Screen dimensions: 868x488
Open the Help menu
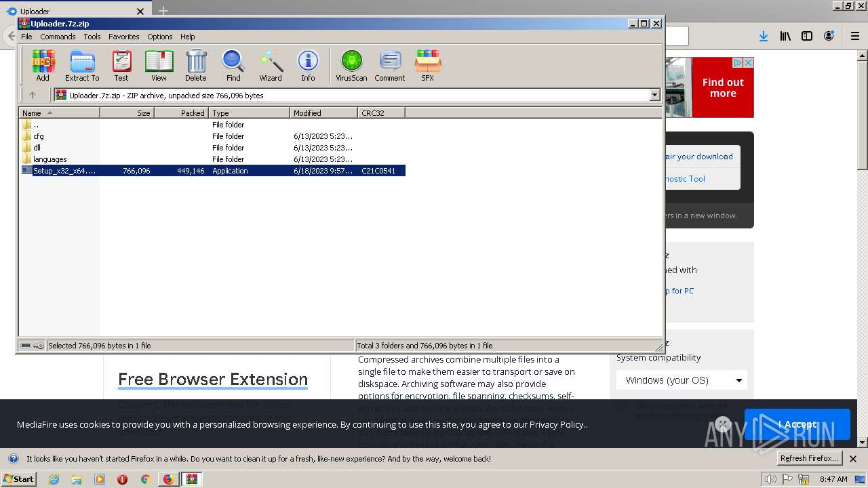[188, 37]
